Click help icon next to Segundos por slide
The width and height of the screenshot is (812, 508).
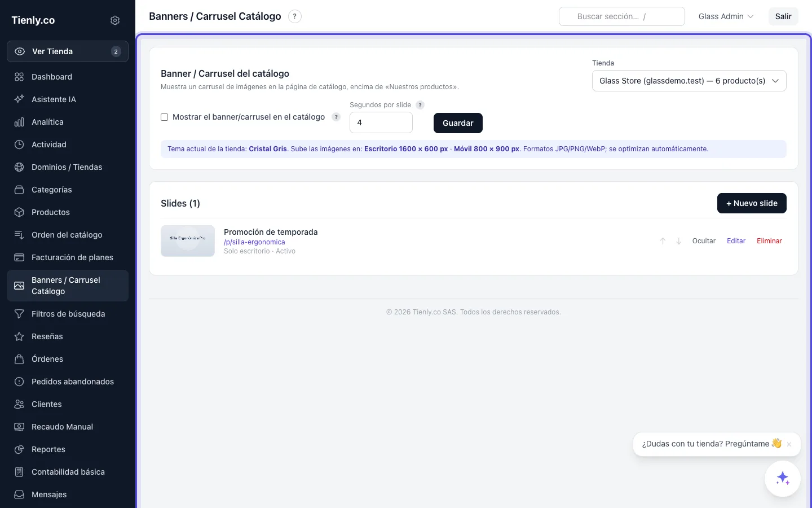pyautogui.click(x=420, y=105)
